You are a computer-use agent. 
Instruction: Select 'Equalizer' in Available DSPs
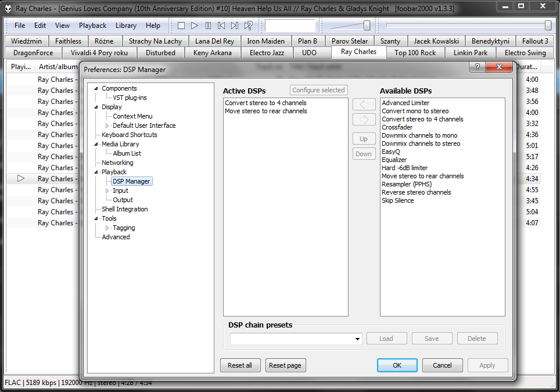[x=394, y=160]
